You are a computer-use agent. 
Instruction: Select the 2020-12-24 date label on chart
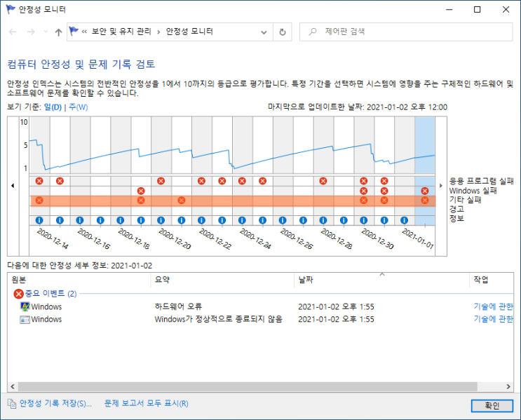255,238
